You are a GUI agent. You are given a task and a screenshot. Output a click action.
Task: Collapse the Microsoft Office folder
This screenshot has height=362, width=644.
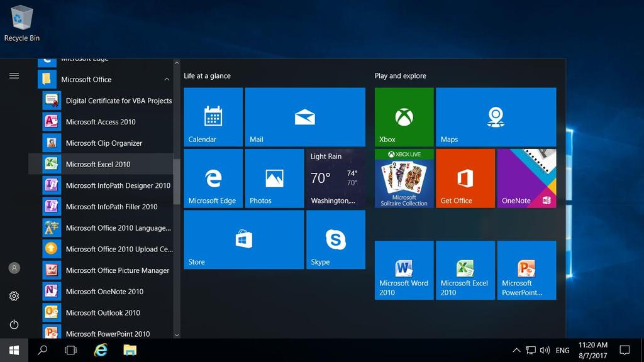101,79
